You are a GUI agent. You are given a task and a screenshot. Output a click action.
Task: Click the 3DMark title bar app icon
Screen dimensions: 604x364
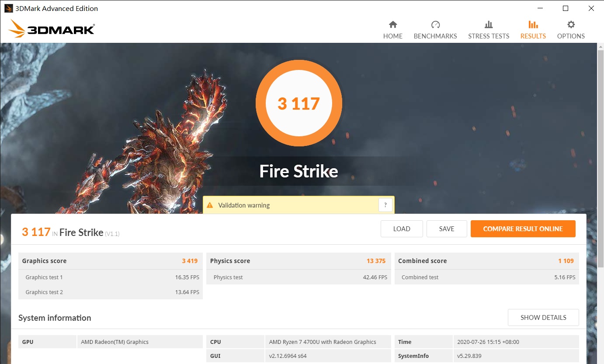(8, 8)
